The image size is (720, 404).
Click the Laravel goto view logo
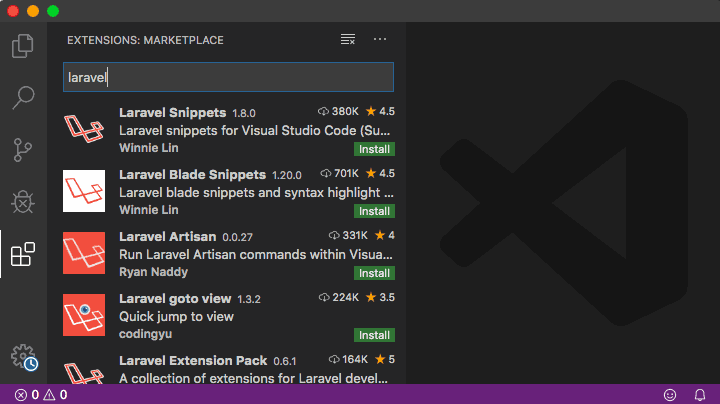point(84,315)
